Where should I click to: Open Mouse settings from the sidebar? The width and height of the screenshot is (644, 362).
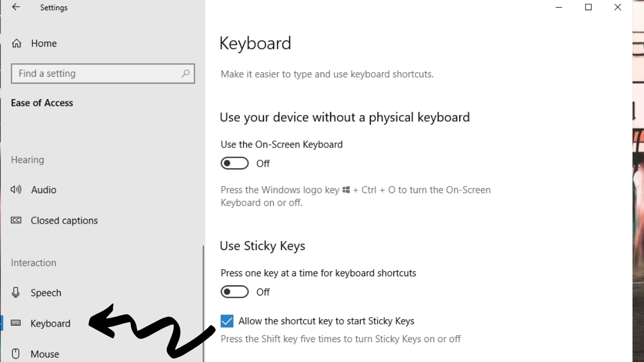click(46, 354)
